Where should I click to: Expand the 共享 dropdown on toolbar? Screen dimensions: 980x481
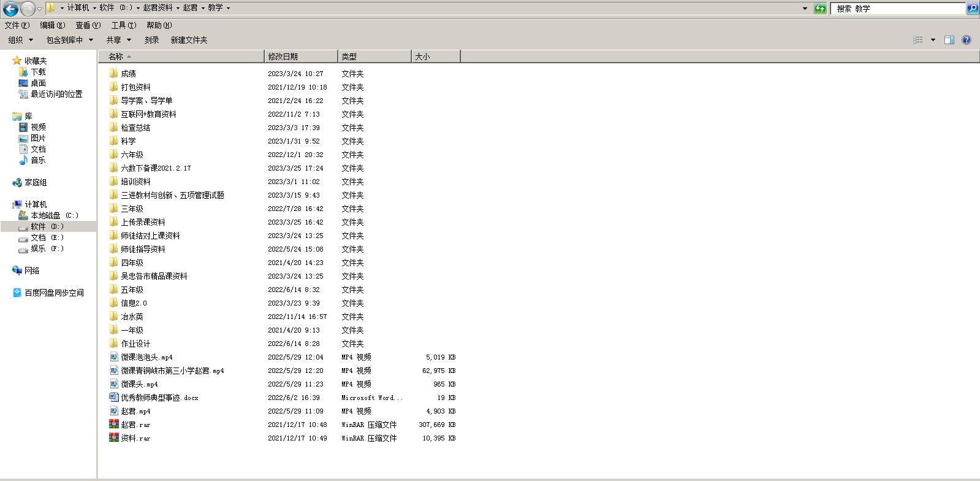(119, 40)
